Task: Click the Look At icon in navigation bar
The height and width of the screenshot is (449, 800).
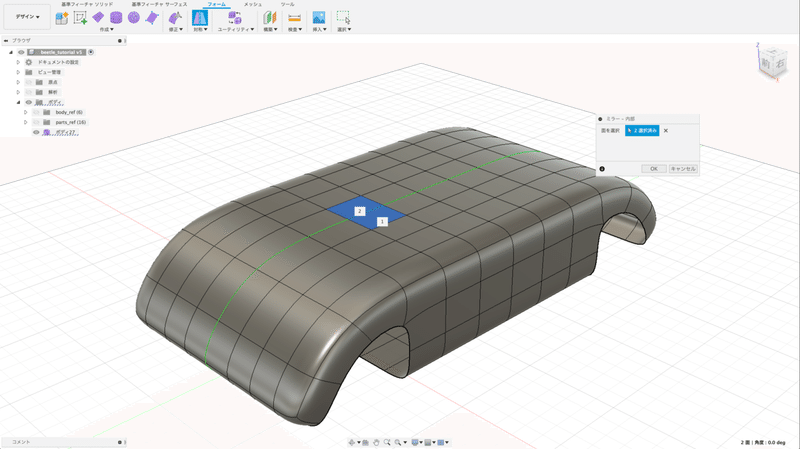Action: [365, 442]
